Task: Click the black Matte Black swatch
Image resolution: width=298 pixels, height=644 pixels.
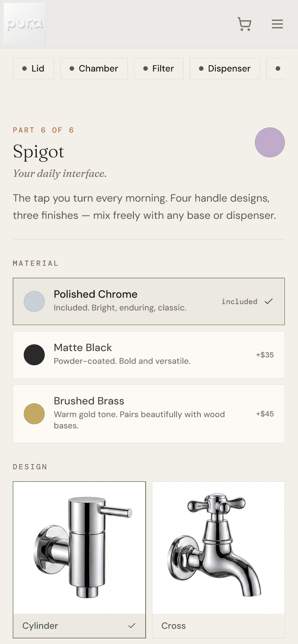Action: click(x=34, y=355)
